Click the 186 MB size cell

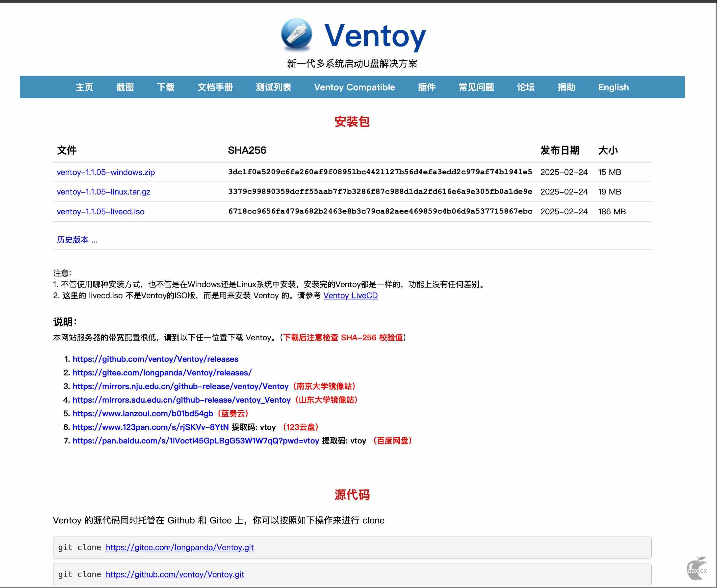(612, 211)
